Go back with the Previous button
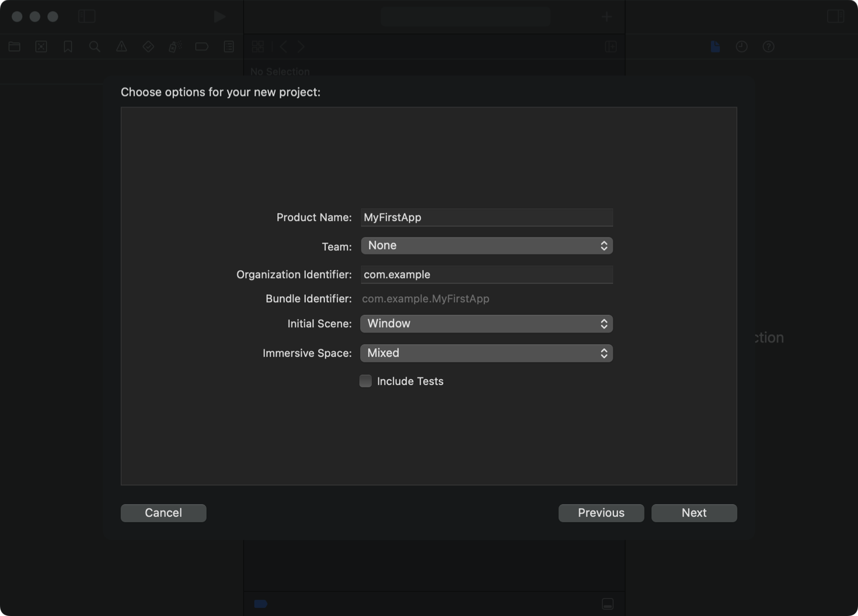Viewport: 858px width, 616px height. [601, 513]
